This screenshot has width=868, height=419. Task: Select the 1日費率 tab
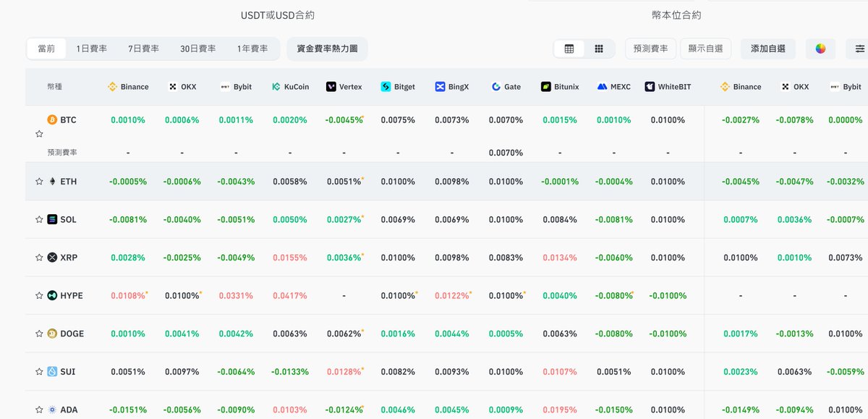click(x=92, y=48)
